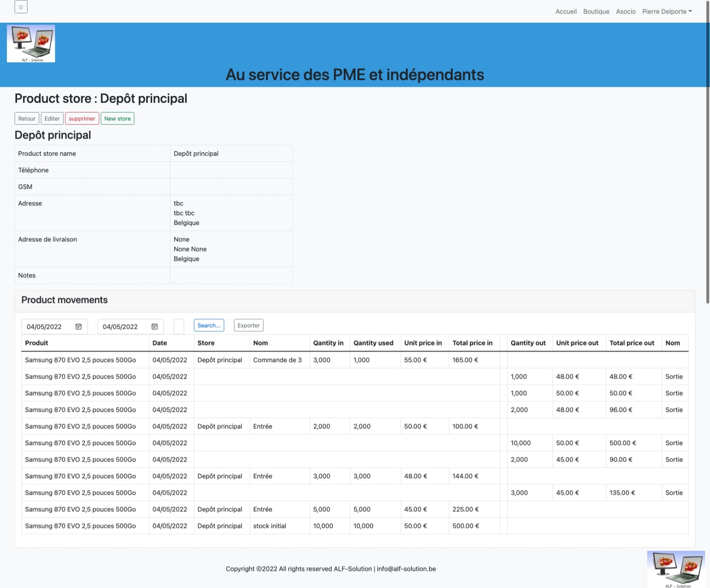710x588 pixels.
Task: Open calendar picker of end date field
Action: tap(154, 326)
